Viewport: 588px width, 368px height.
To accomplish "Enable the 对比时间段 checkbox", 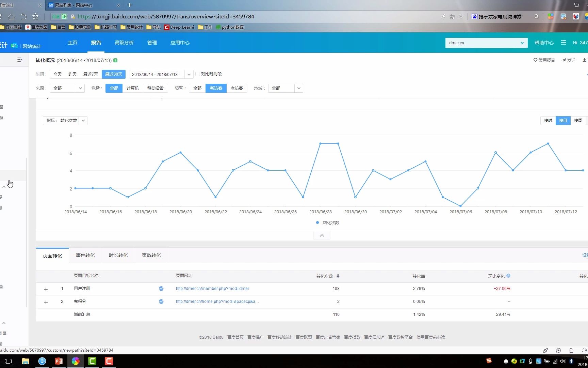I will click(197, 74).
